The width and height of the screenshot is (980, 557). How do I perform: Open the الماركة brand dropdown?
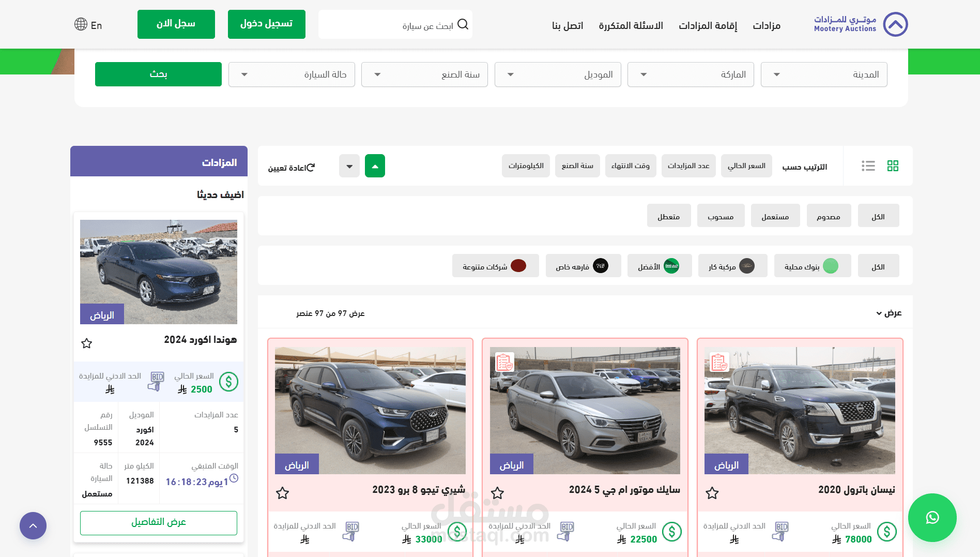pyautogui.click(x=691, y=74)
